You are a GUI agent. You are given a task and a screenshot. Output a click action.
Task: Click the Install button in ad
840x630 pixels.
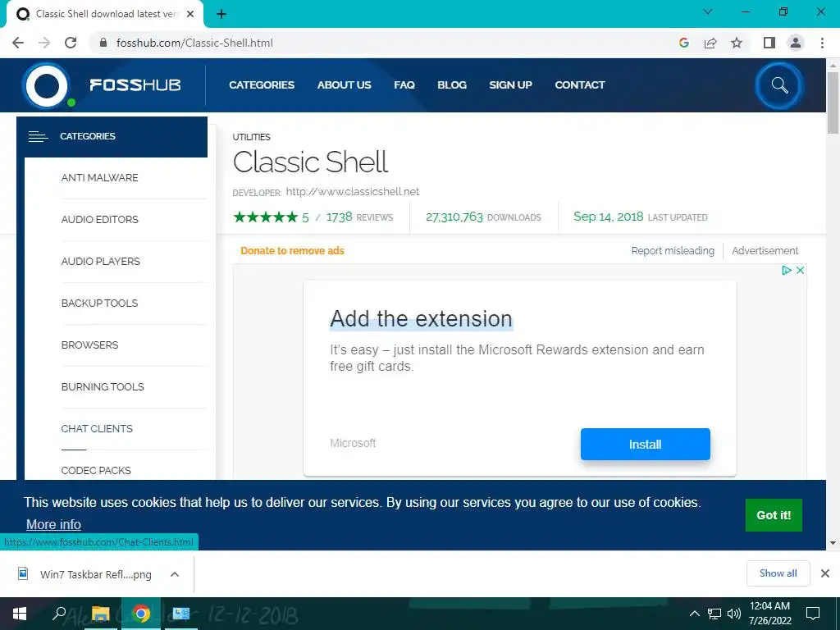coord(645,444)
